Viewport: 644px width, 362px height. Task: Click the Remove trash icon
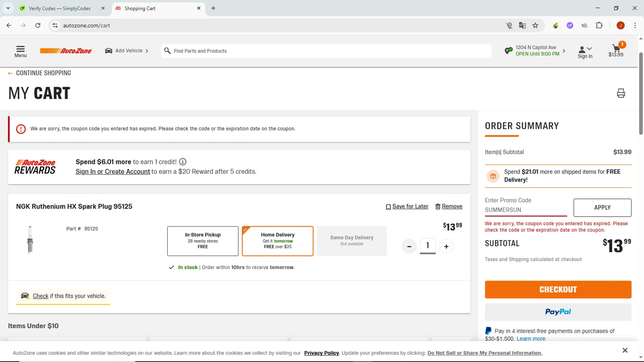tap(438, 207)
